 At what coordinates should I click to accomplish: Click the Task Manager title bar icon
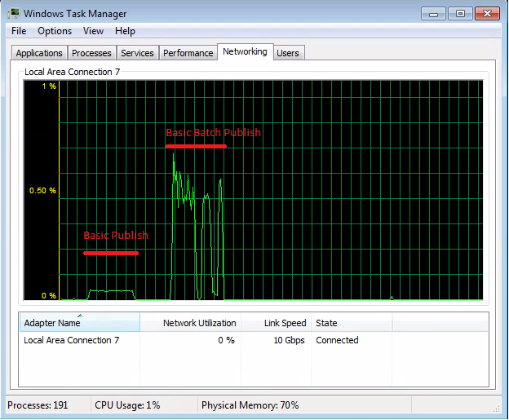pos(14,13)
